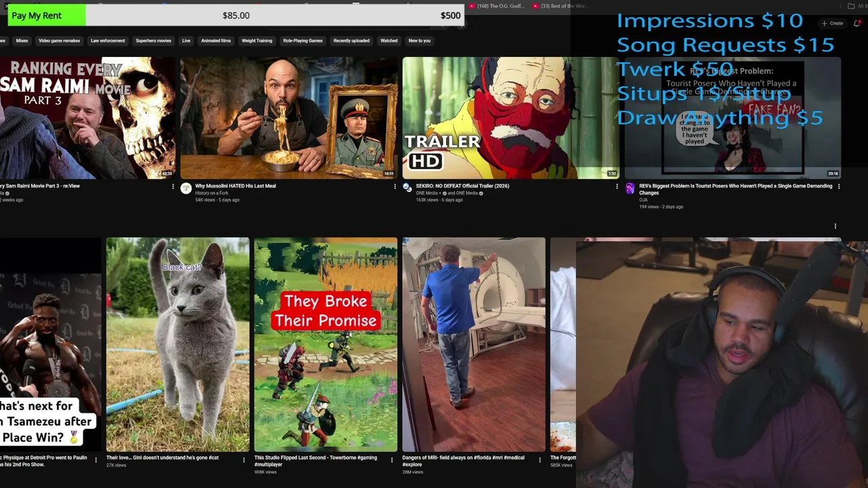The height and width of the screenshot is (488, 868).
Task: Select the Video game remakes chip
Action: [59, 41]
